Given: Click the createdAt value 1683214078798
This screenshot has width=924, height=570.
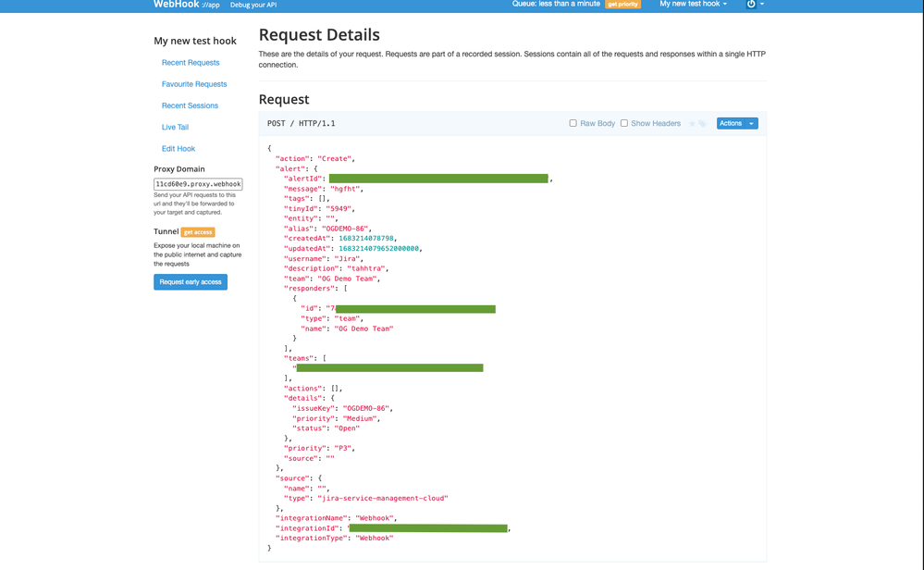Looking at the screenshot, I should tap(366, 239).
